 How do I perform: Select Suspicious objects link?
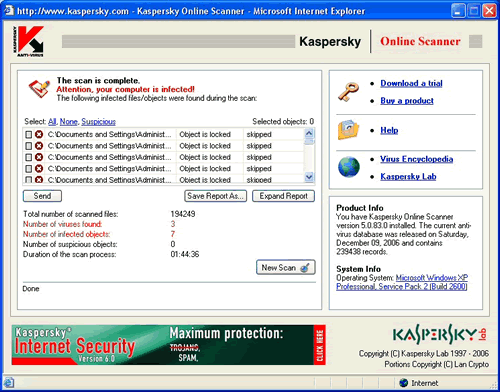[98, 122]
